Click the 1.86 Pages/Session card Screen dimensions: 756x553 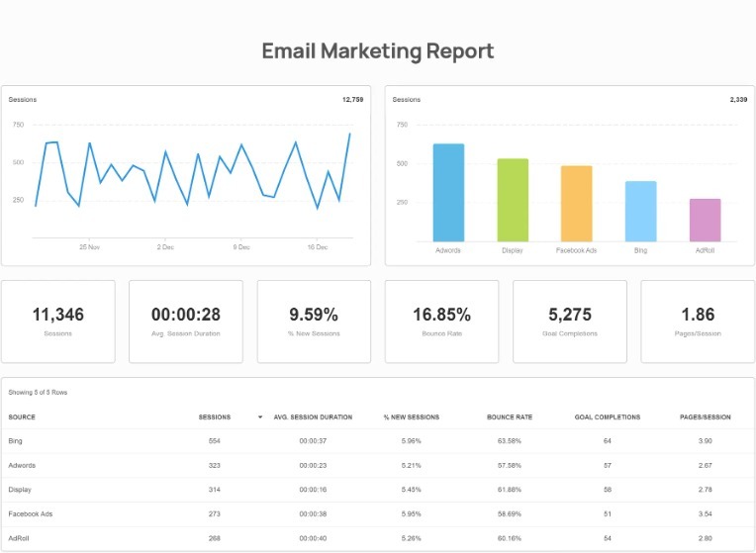point(698,322)
